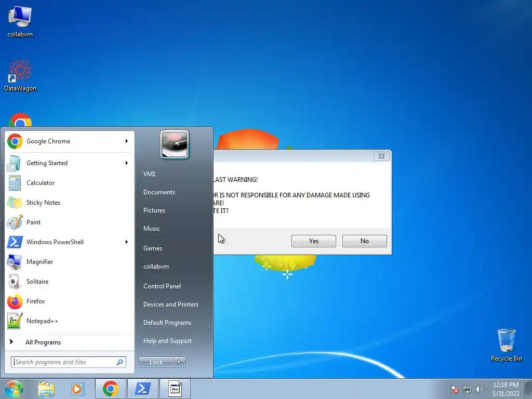Click the volume speaker tray icon

pos(480,389)
